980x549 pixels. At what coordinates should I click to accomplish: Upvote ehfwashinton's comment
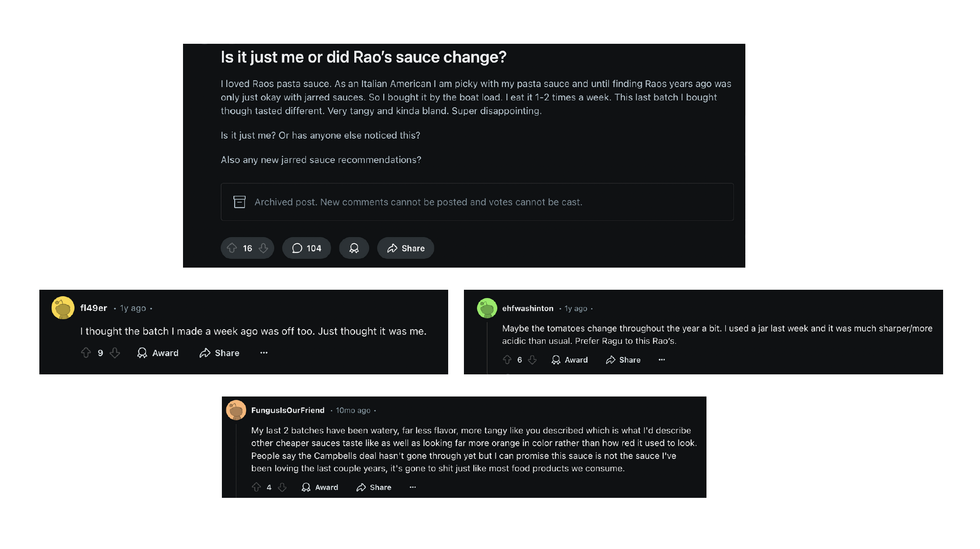click(x=507, y=360)
